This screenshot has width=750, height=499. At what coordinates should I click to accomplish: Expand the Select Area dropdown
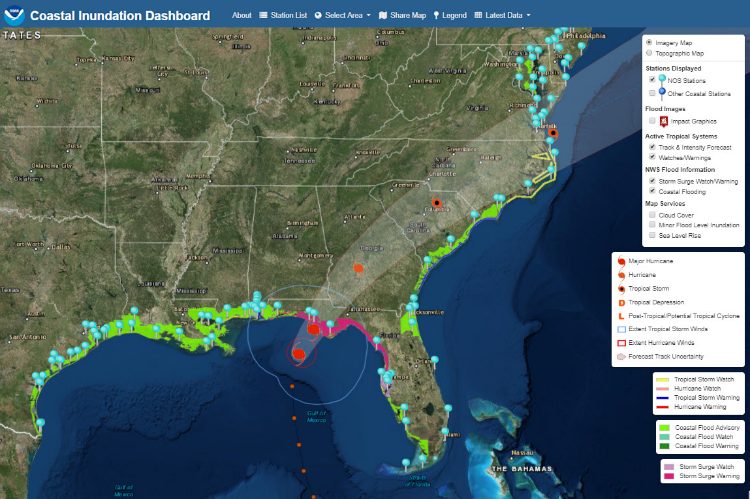[x=342, y=15]
